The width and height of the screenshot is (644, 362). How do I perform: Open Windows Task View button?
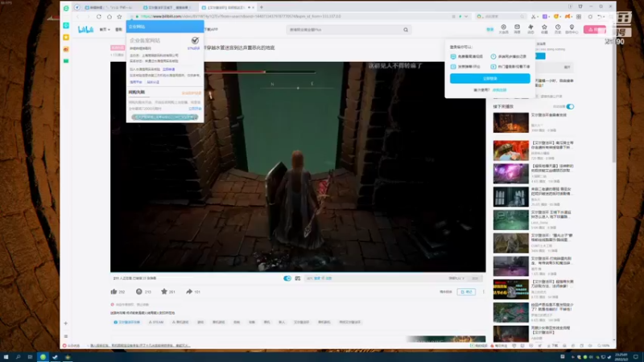[30, 357]
